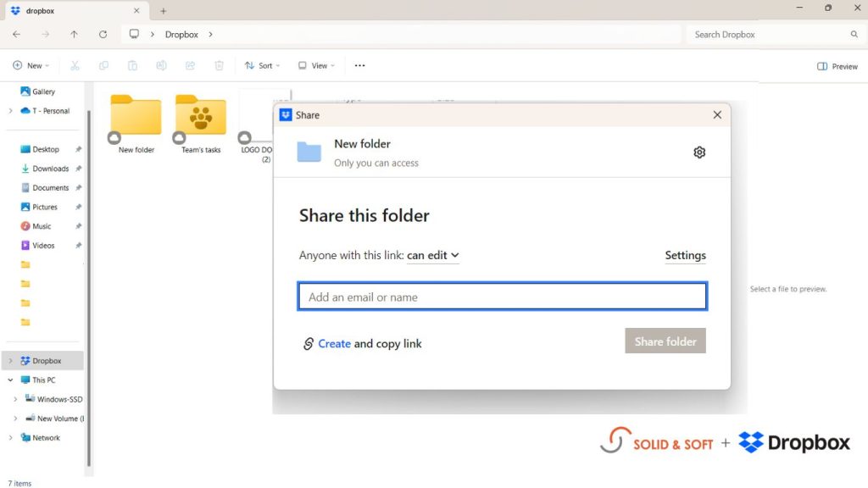
Task: Open the Team's tasks folder icon
Action: coord(201,117)
